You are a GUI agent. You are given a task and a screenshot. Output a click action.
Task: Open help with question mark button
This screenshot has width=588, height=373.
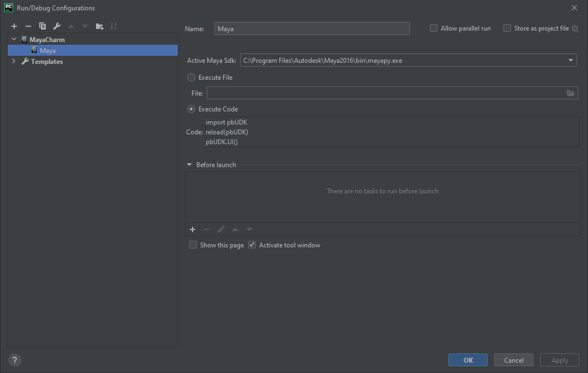pos(15,360)
